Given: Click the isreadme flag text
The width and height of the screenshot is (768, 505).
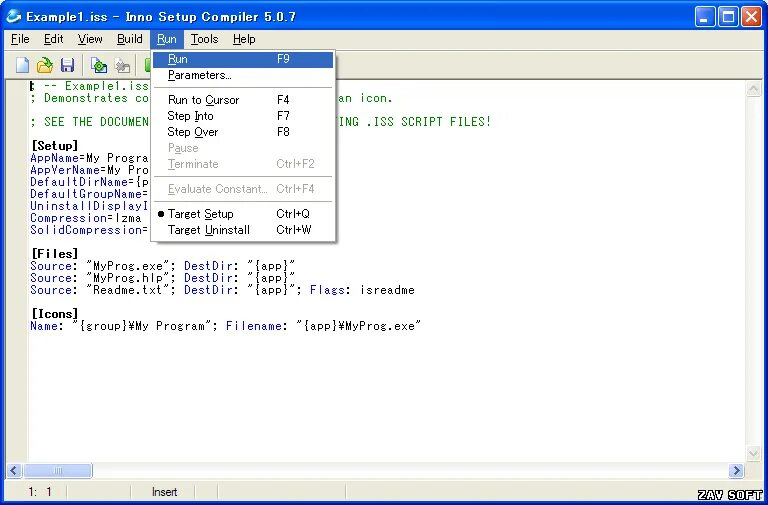Looking at the screenshot, I should click(x=387, y=290).
